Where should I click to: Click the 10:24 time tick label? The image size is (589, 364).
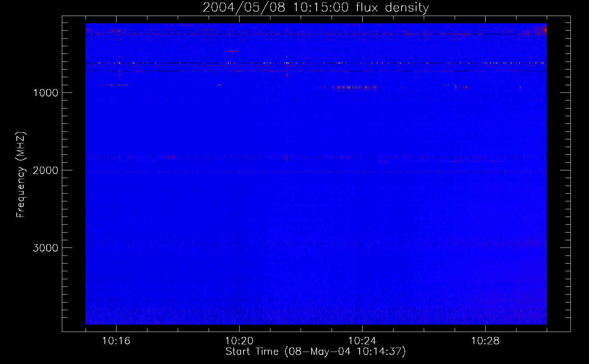point(362,341)
